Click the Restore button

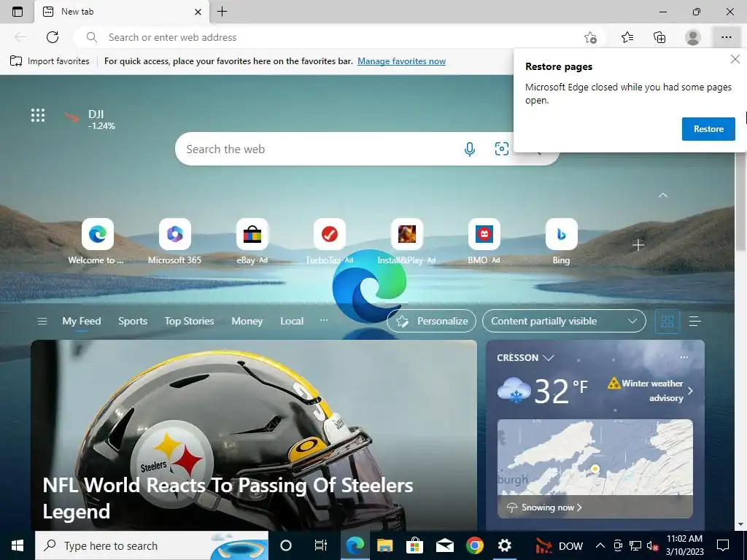point(708,129)
